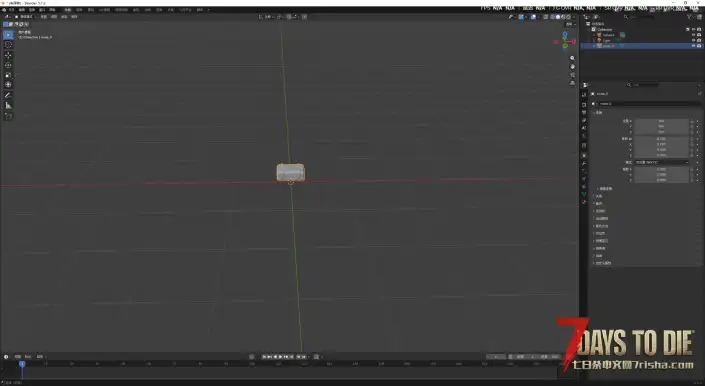Click the Scale Z value field
This screenshot has width=705, height=386.
[x=661, y=180]
